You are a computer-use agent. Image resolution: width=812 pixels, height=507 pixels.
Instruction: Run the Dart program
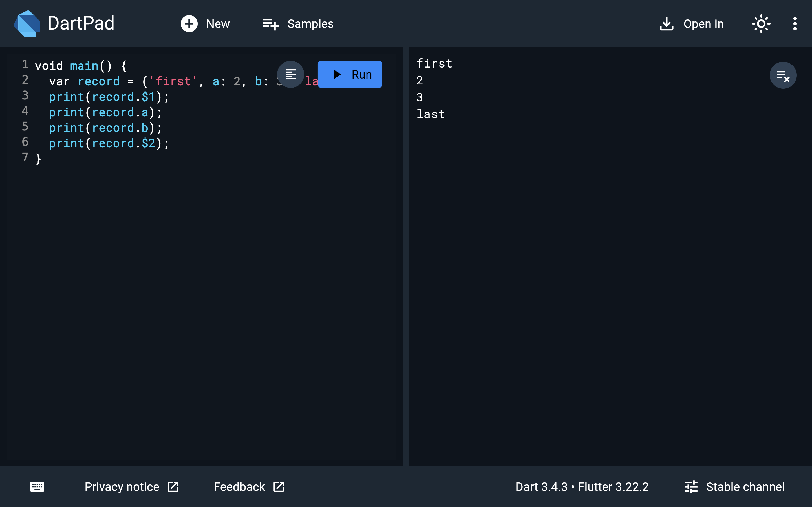350,74
